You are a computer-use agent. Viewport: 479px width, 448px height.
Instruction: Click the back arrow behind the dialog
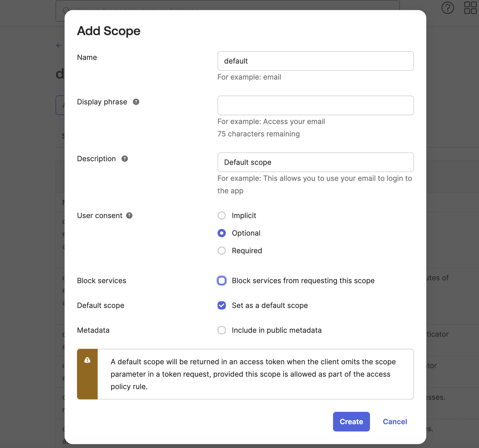pyautogui.click(x=59, y=45)
